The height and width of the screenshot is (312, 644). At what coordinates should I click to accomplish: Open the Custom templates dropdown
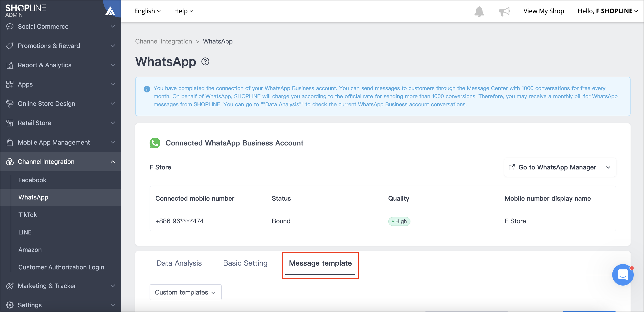[185, 292]
